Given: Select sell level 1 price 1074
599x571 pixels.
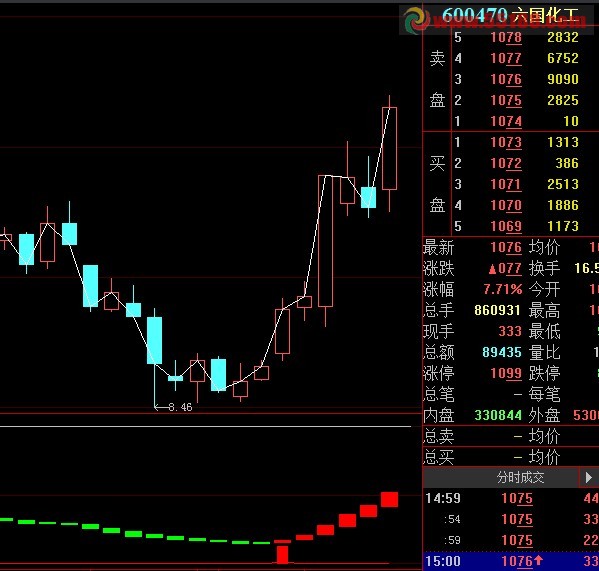Looking at the screenshot, I should pos(506,121).
